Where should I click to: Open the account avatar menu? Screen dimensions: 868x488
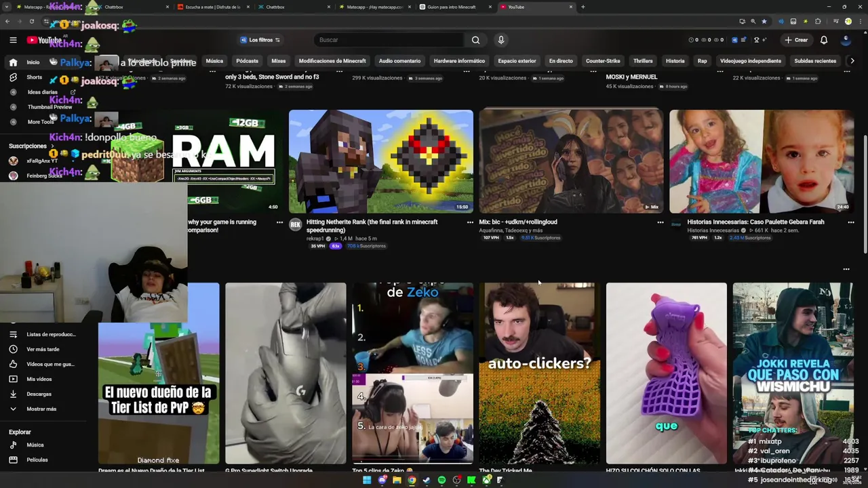point(845,40)
